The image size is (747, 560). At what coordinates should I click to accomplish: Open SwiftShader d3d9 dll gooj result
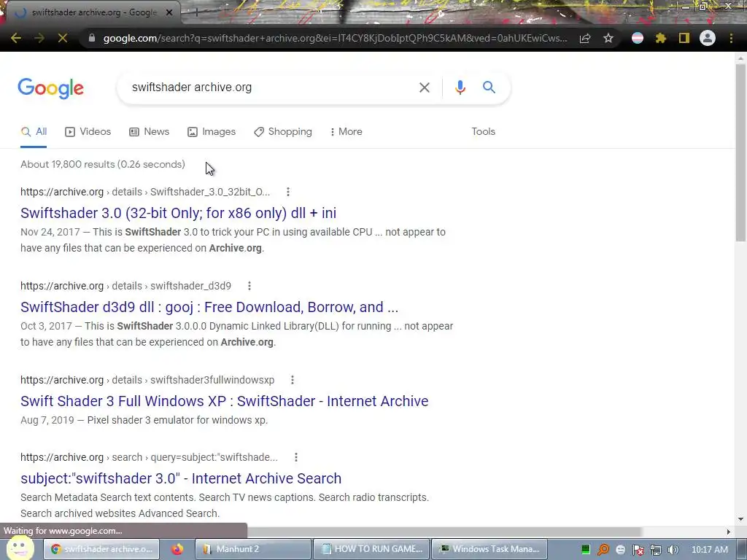click(x=209, y=307)
